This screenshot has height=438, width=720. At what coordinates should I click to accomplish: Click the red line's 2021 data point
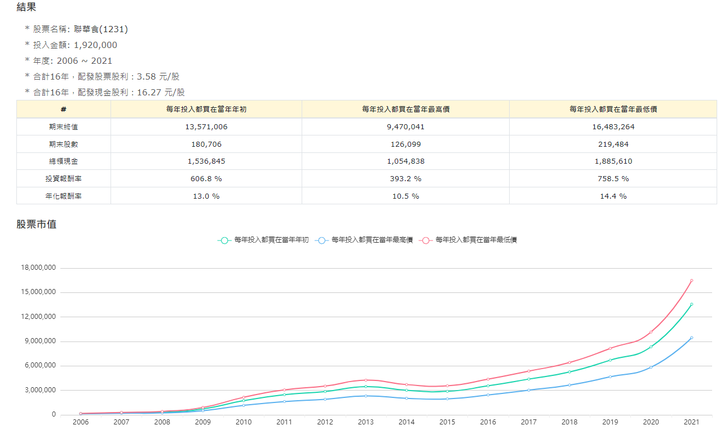click(691, 281)
